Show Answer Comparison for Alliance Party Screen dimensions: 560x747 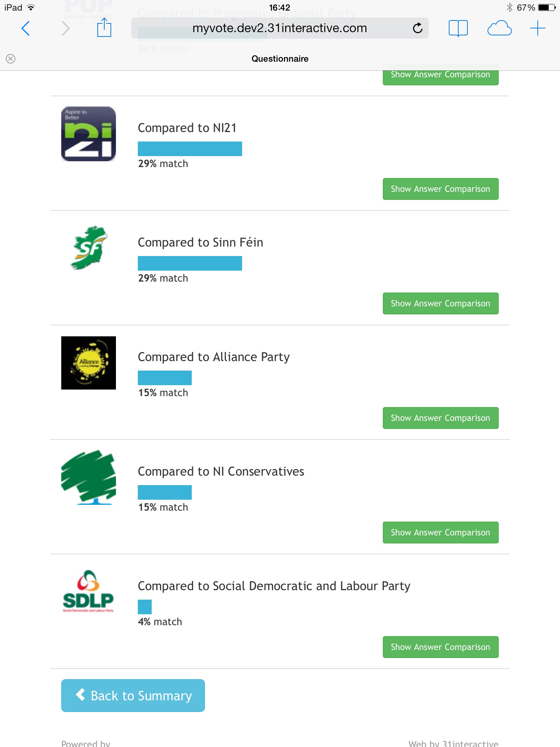tap(440, 418)
